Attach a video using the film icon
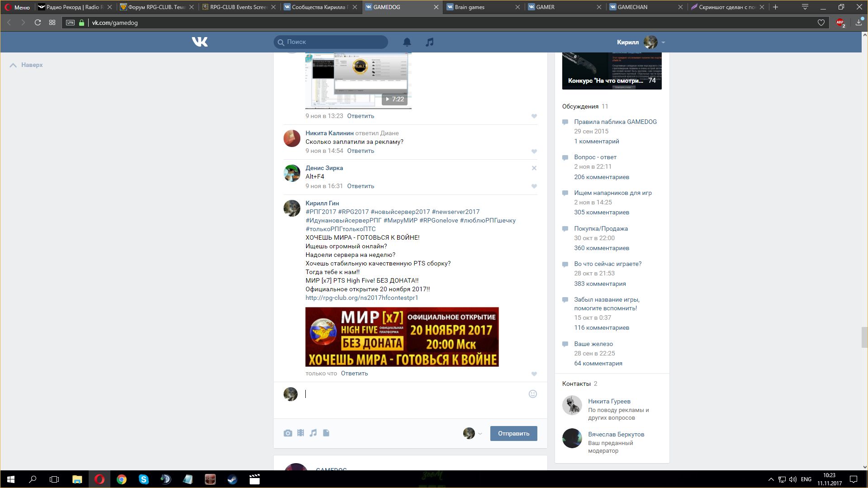Viewport: 868px width, 488px height. (300, 433)
